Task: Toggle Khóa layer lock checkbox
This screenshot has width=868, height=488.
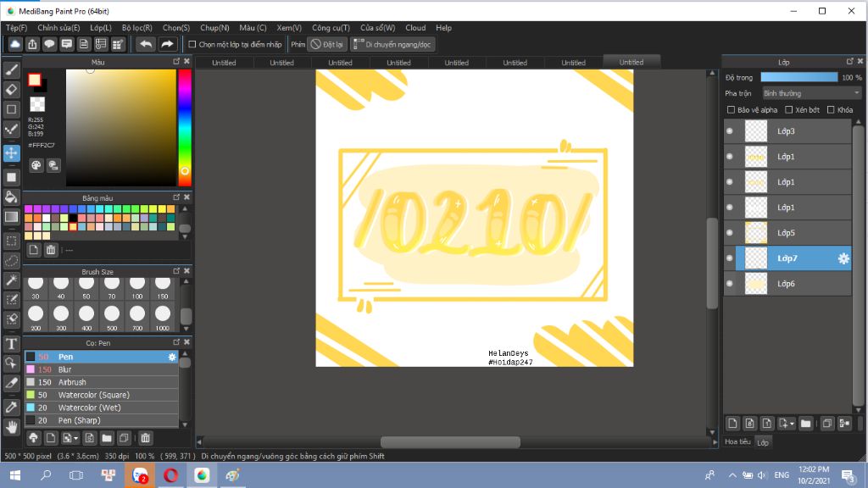Action: pyautogui.click(x=831, y=109)
